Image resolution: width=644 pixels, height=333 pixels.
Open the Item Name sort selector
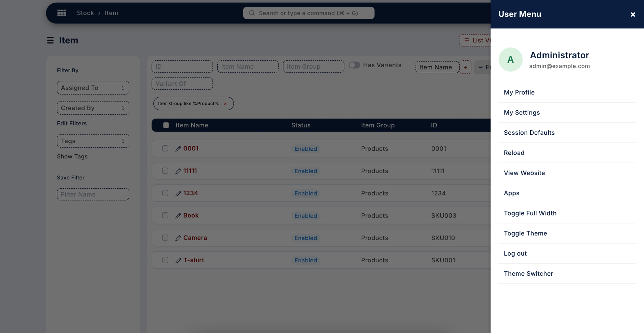(x=437, y=67)
